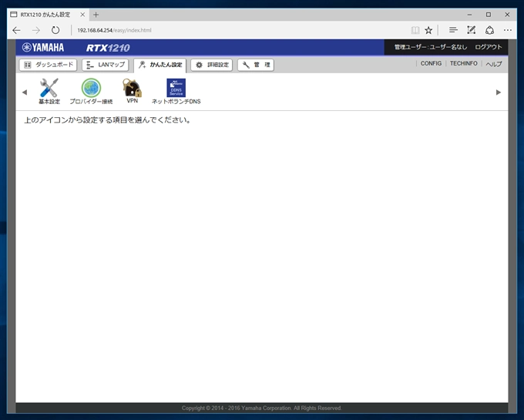Click the right arrow of icon carousel

499,92
